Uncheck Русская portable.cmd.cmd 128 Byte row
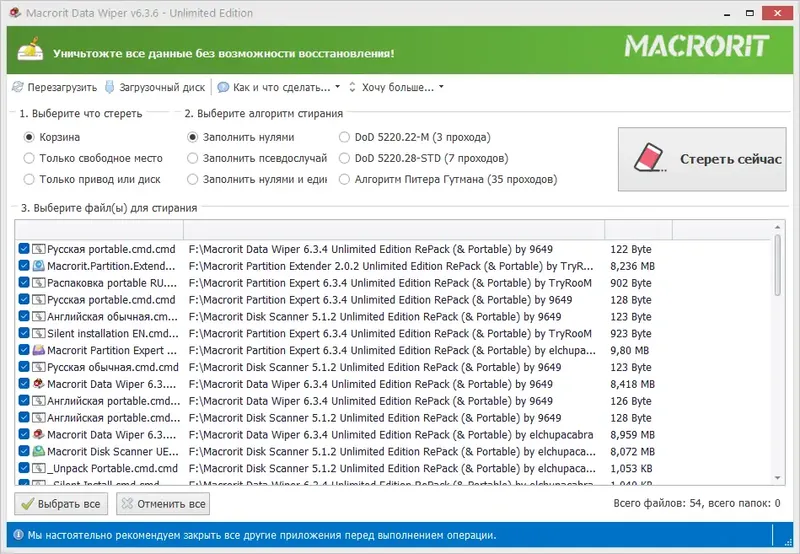The width and height of the screenshot is (800, 554). click(x=23, y=299)
